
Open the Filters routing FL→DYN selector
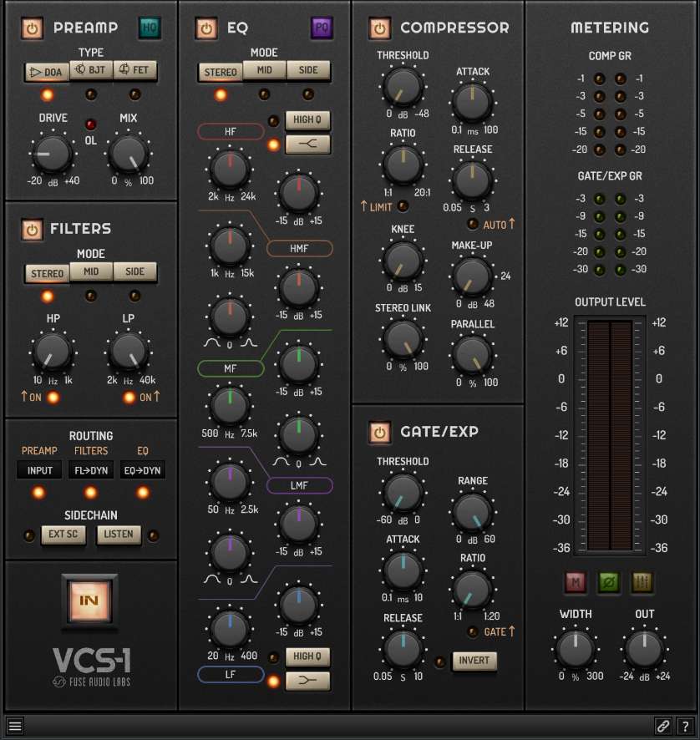coord(91,470)
